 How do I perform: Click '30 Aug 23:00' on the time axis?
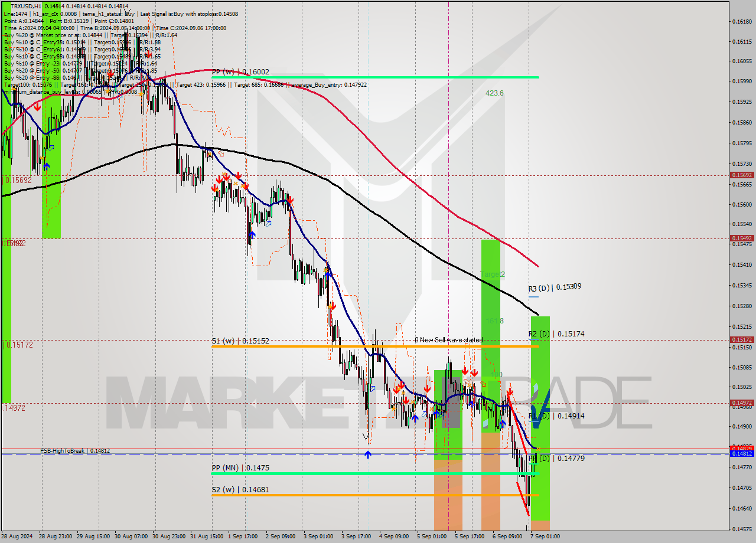(169, 537)
